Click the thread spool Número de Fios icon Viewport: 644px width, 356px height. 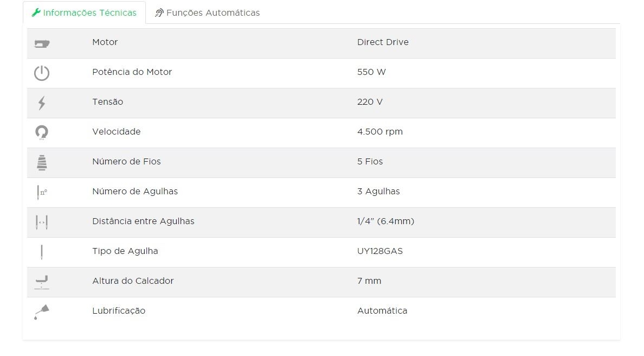tap(42, 162)
